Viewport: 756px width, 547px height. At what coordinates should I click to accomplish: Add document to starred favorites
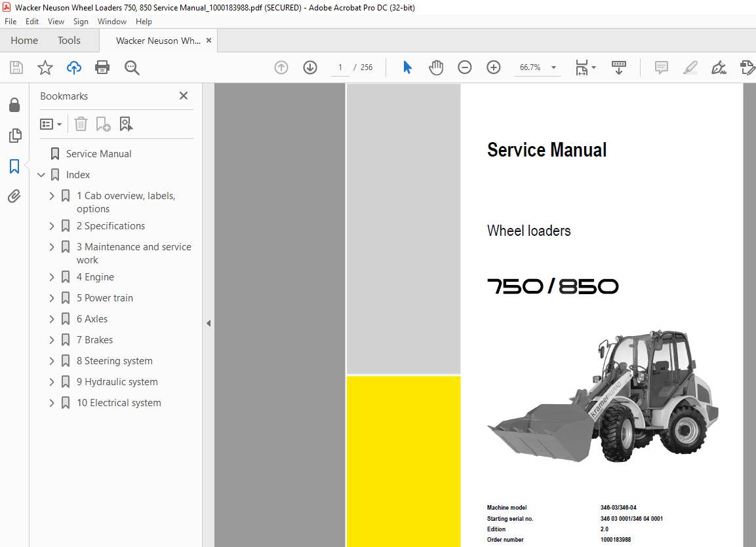[x=45, y=67]
